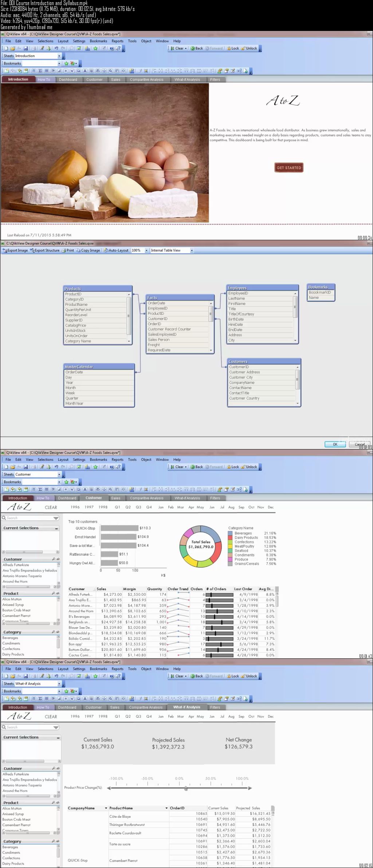Minimize Current Selections box in What-if Analysis frame
Viewport: 373px width, 868px height.
[x=58, y=737]
